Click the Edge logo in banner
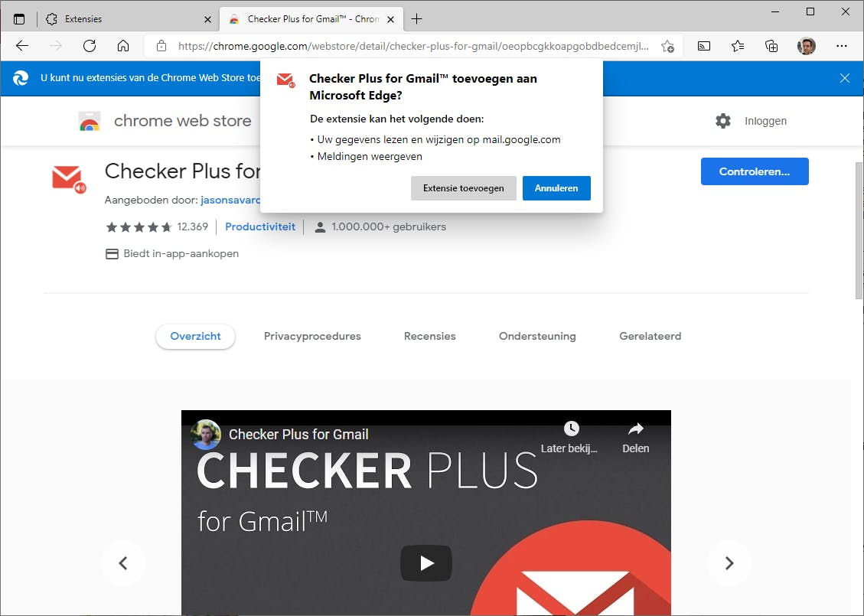Screen dimensions: 864x616 21,78
